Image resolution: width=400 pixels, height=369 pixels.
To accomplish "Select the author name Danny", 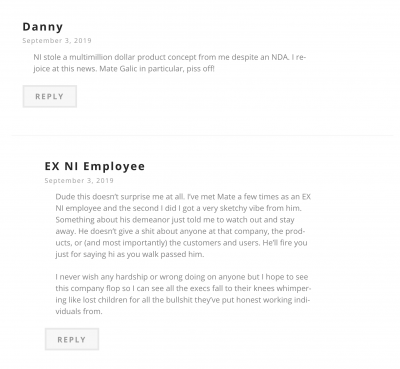I will pos(43,27).
